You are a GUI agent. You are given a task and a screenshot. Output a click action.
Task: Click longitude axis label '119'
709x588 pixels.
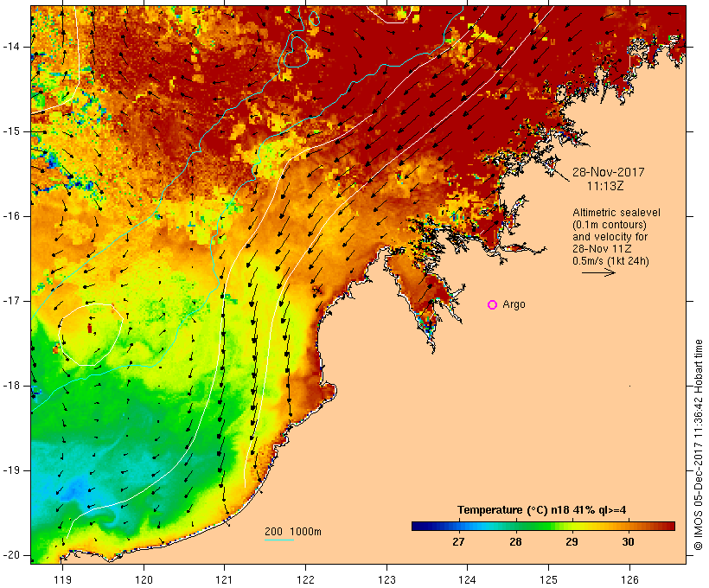pyautogui.click(x=62, y=579)
